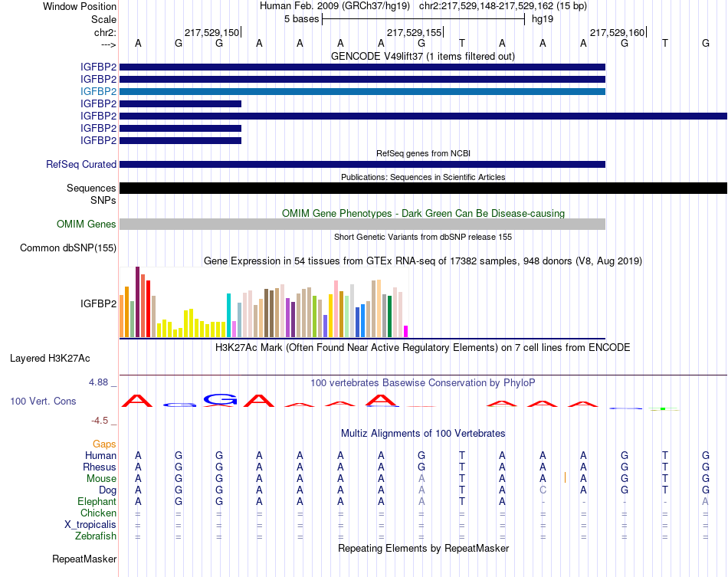Open OMIM Gene Phenotypes track title
This screenshot has width=728, height=577.
pyautogui.click(x=423, y=214)
